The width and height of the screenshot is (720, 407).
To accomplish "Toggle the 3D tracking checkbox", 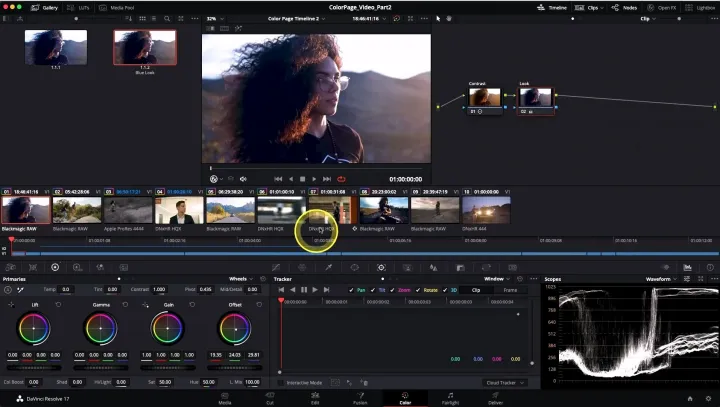I will (444, 290).
